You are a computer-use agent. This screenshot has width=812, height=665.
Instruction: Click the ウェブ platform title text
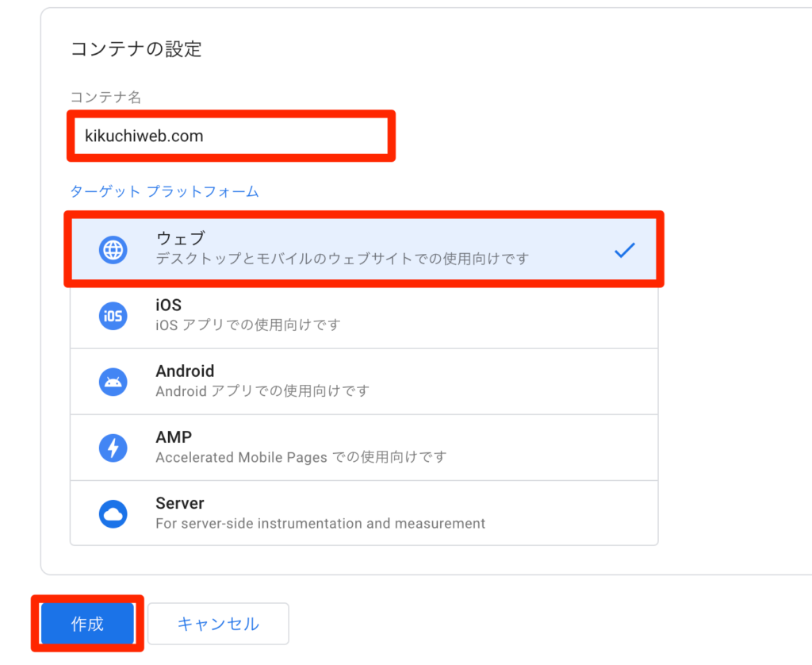coord(181,238)
